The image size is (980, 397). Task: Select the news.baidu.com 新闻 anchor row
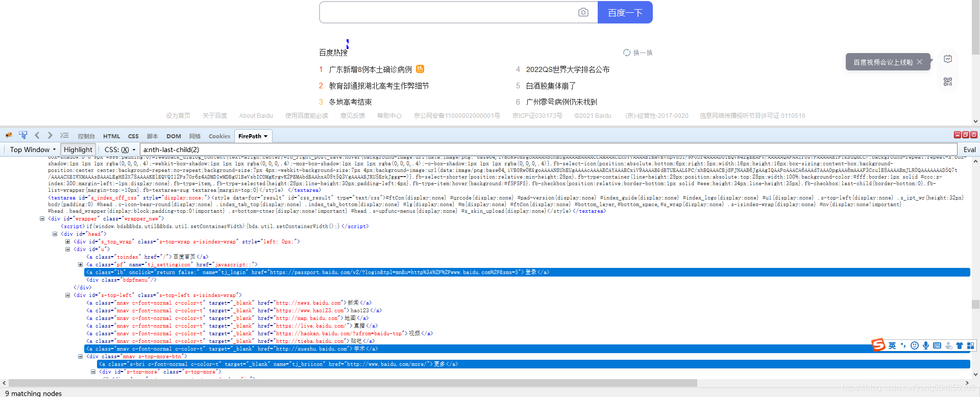tap(229, 303)
